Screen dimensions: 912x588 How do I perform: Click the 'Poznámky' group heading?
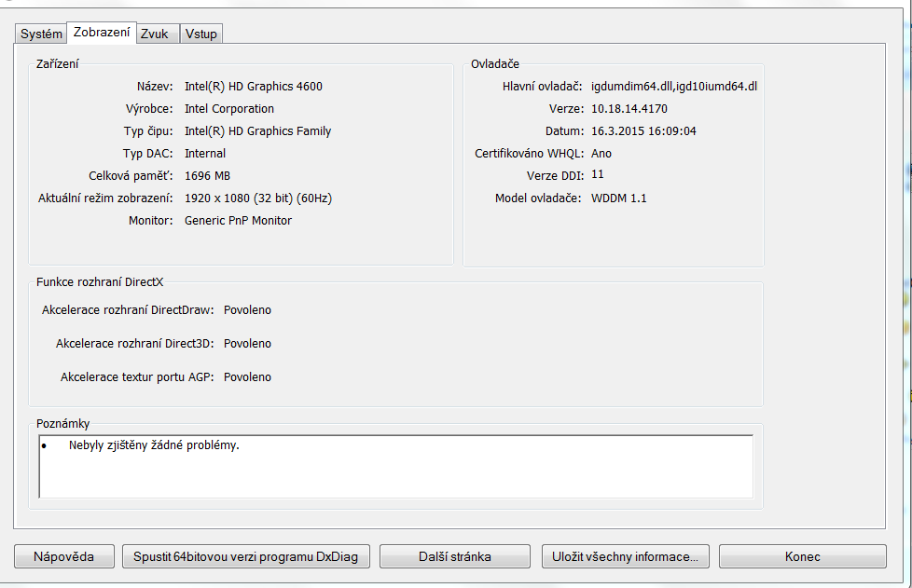pos(62,424)
